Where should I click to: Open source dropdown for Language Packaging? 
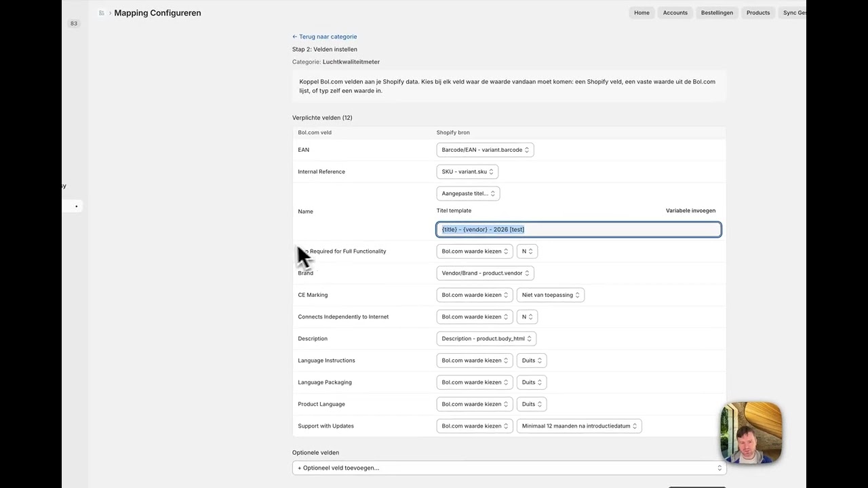point(475,382)
